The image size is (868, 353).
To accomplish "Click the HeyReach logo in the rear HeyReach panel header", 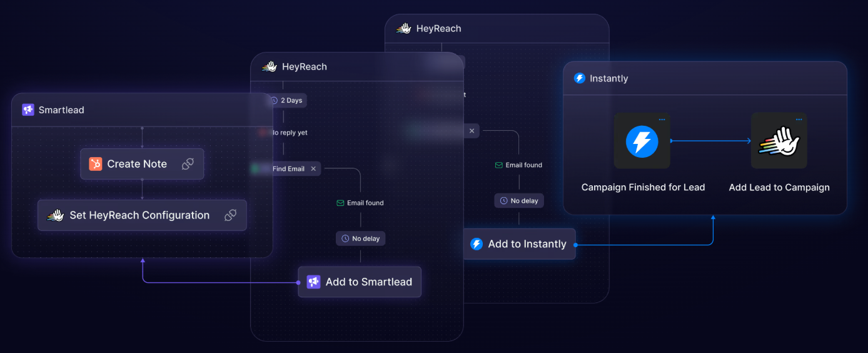I will 404,28.
